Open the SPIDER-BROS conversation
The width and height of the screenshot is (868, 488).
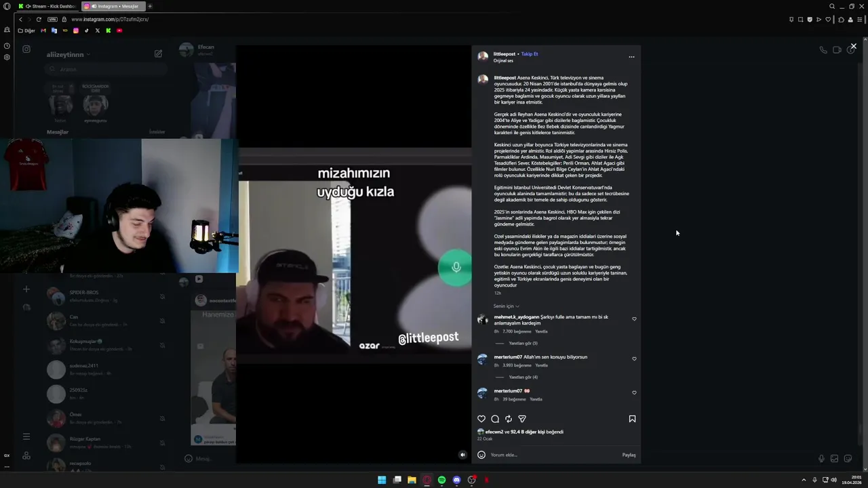[x=107, y=296]
